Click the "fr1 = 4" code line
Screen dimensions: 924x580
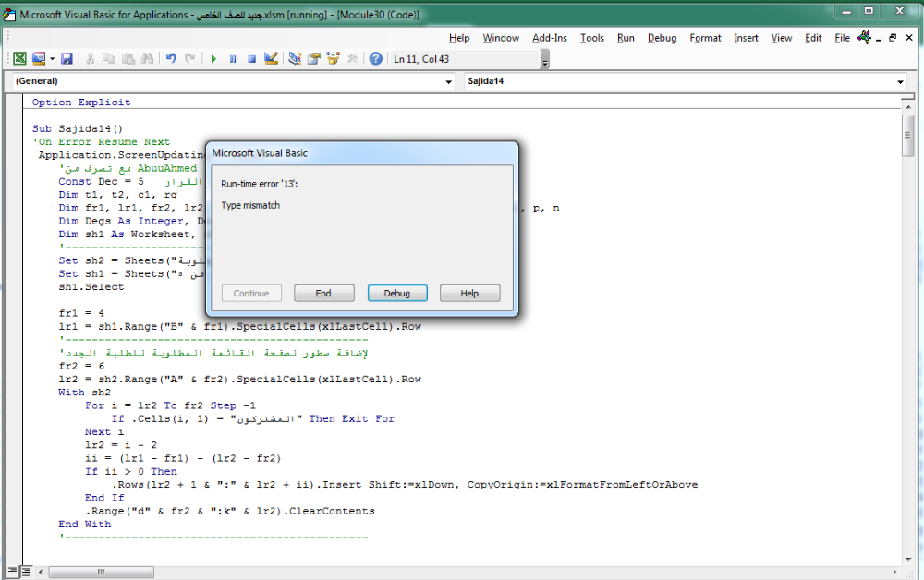(x=81, y=313)
